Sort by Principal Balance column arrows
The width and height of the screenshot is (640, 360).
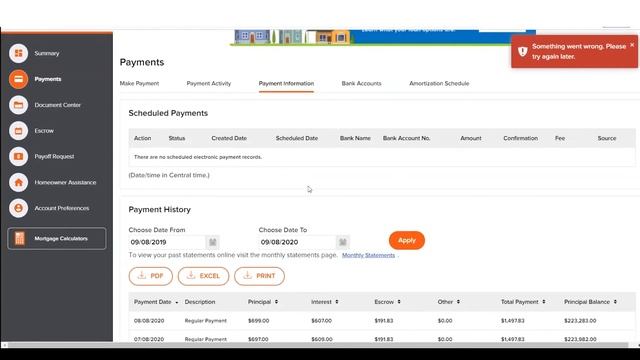coord(615,302)
